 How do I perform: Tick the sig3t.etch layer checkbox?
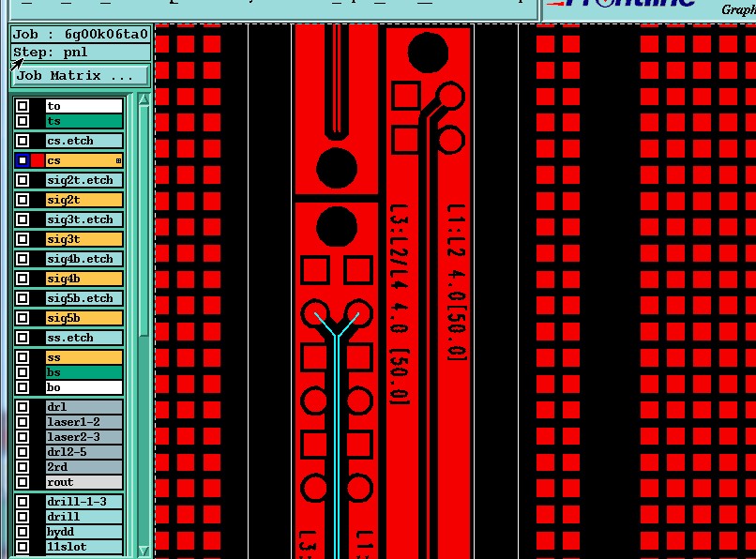(23, 219)
